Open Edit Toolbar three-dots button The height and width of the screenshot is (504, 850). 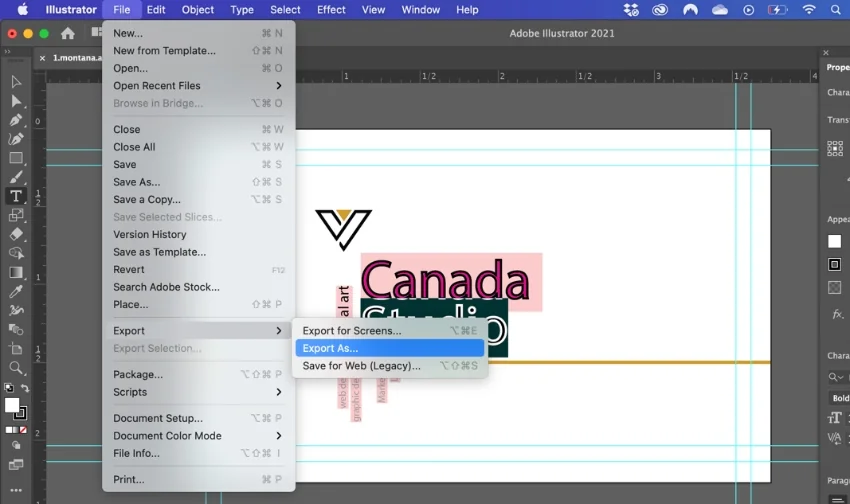click(x=16, y=490)
